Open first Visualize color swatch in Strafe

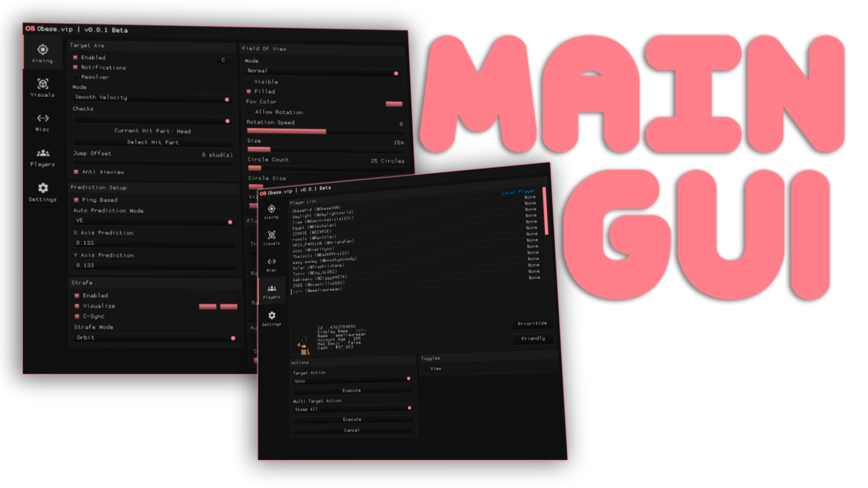click(x=208, y=307)
